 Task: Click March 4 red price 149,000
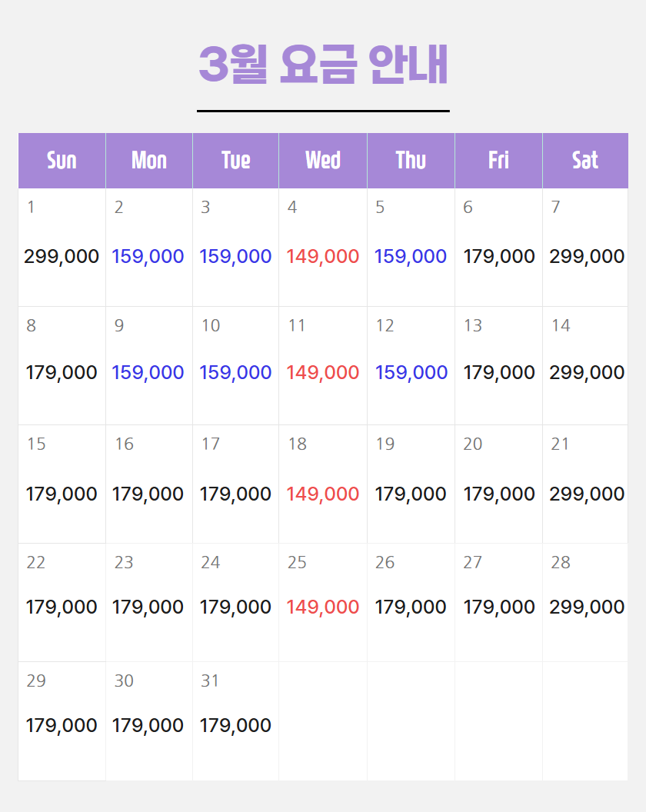[x=323, y=256]
